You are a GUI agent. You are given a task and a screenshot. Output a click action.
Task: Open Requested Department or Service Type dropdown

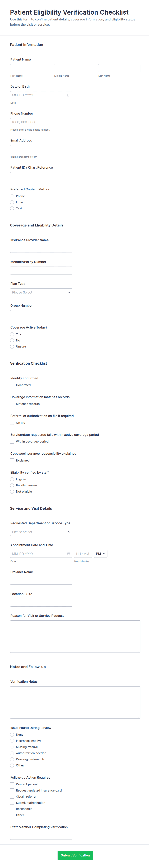pyautogui.click(x=41, y=532)
